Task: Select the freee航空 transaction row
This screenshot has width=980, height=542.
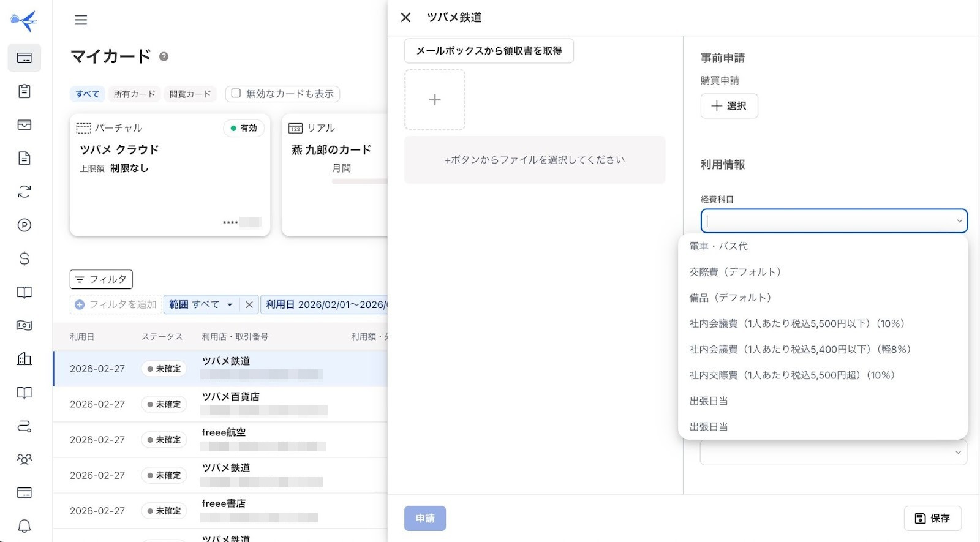Action: [x=221, y=440]
